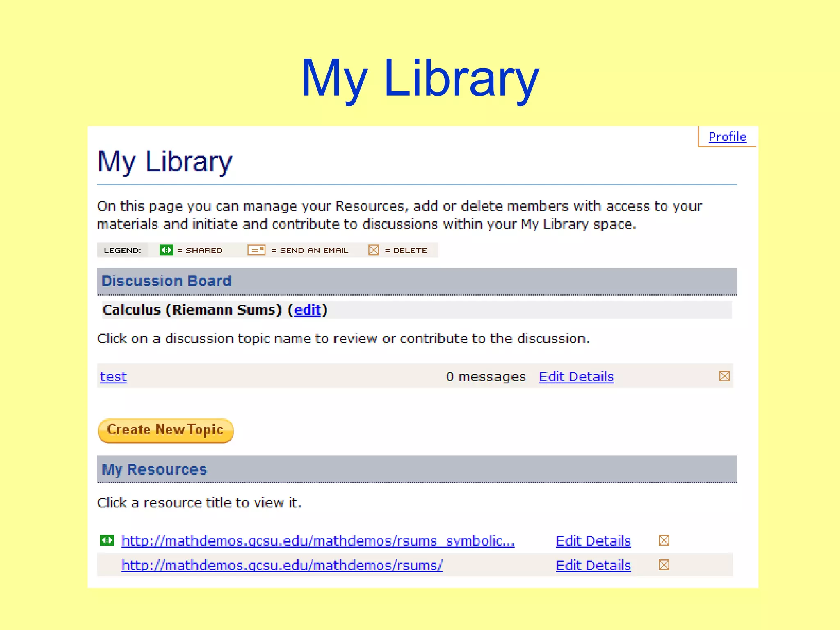Click the dark 'My Library' page heading
The width and height of the screenshot is (840, 630).
coord(165,162)
